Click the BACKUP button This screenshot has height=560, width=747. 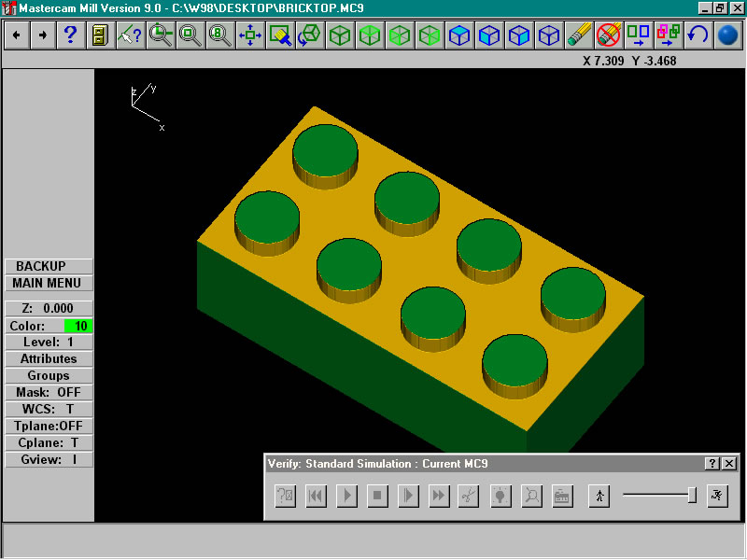pos(49,266)
